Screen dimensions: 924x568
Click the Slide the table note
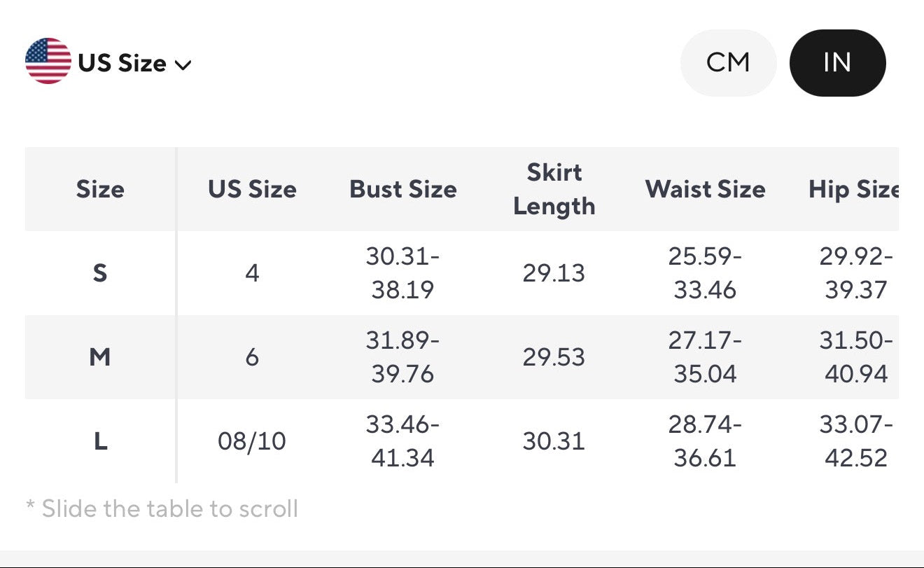(x=161, y=508)
